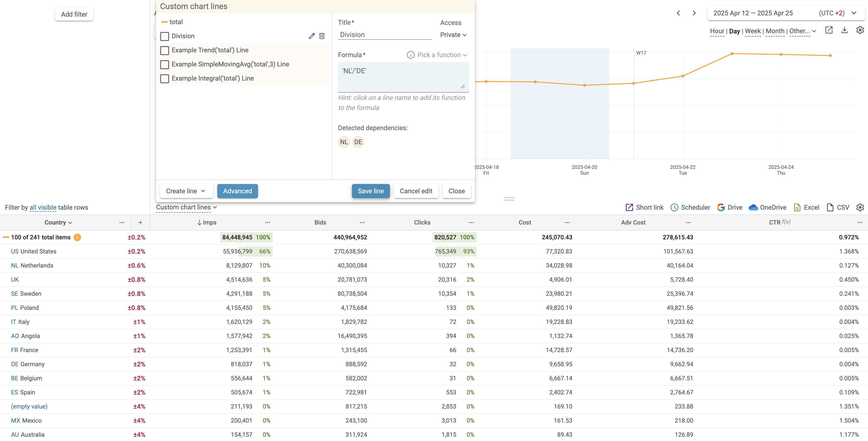Enable Example Trend('total') Line checkbox
The image size is (868, 441).
[x=164, y=50]
